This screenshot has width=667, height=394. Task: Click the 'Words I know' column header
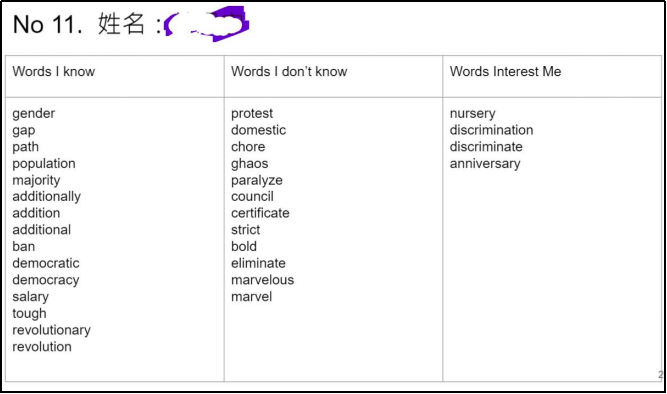pos(54,71)
